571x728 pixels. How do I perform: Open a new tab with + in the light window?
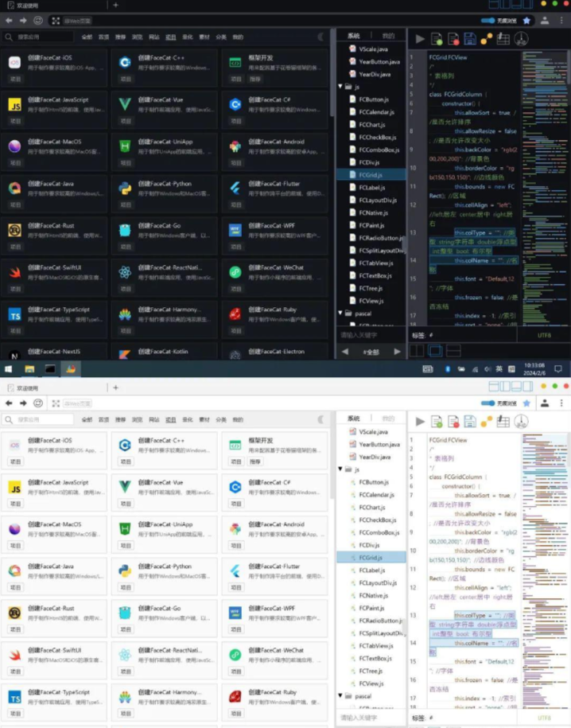[115, 387]
